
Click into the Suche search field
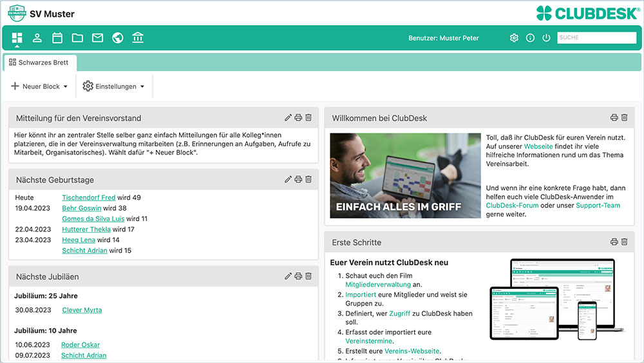click(x=597, y=37)
